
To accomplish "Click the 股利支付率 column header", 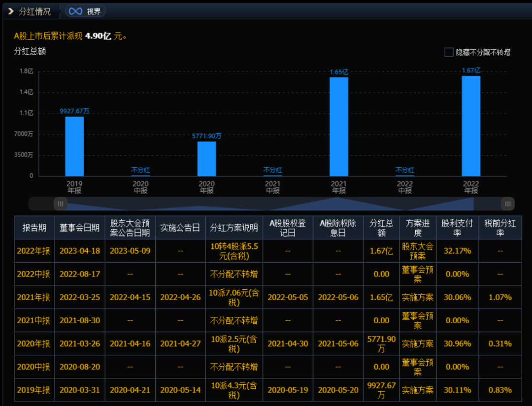I will (x=457, y=228).
